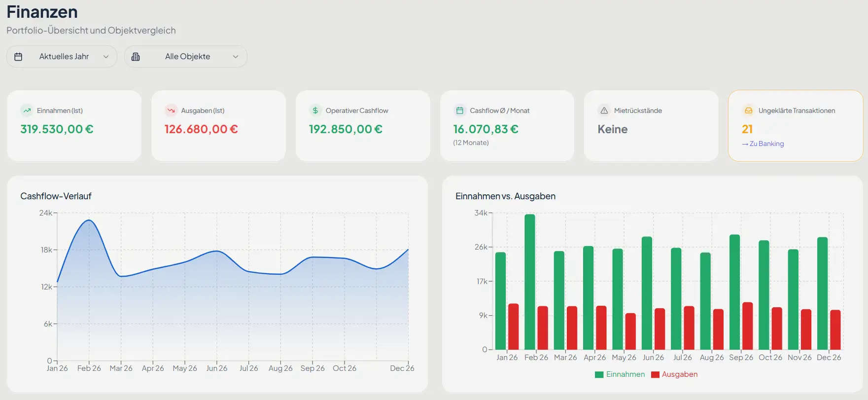The height and width of the screenshot is (400, 868).
Task: Open the Ungeklärte Transaktionen card value 21
Action: (747, 129)
